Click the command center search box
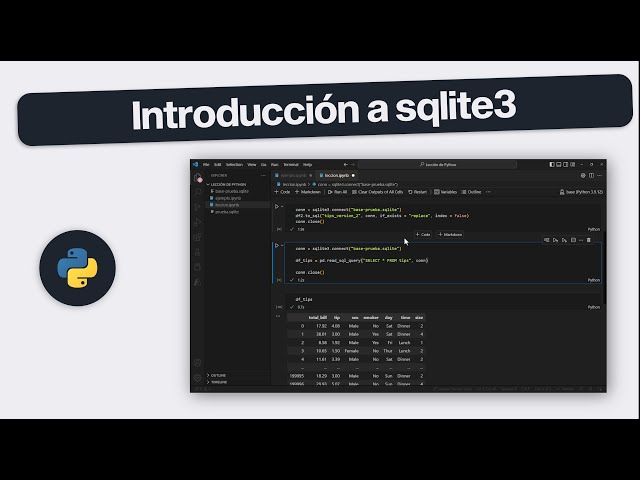The height and width of the screenshot is (480, 640). (x=438, y=164)
